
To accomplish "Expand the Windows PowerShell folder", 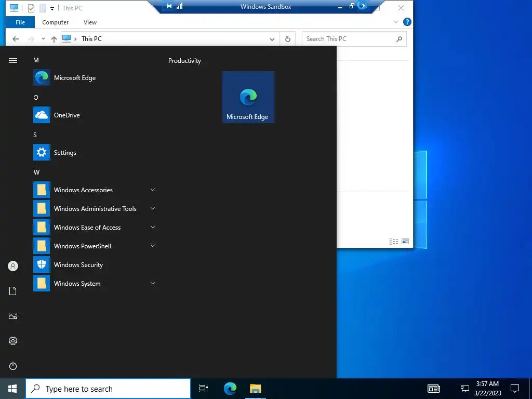I will [x=95, y=246].
